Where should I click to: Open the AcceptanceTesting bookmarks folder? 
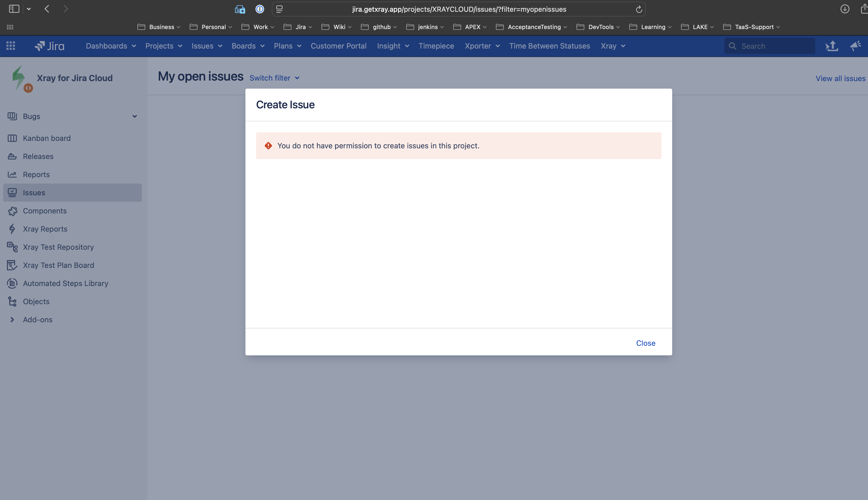click(x=531, y=27)
